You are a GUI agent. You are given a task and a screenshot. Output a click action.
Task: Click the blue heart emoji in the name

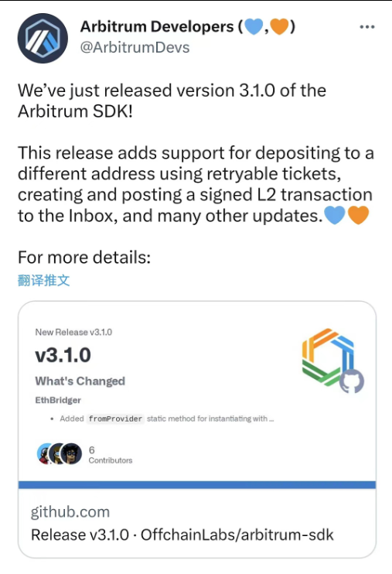pyautogui.click(x=254, y=26)
